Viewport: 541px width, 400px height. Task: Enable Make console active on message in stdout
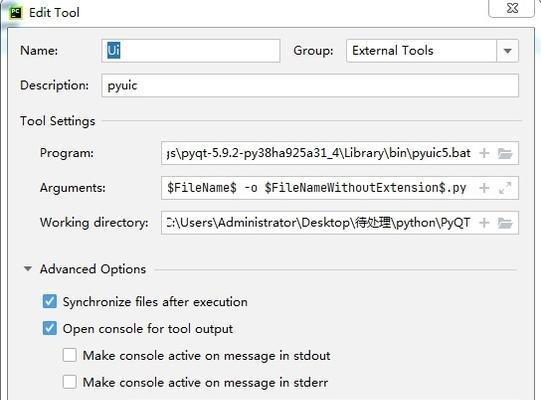pyautogui.click(x=69, y=355)
